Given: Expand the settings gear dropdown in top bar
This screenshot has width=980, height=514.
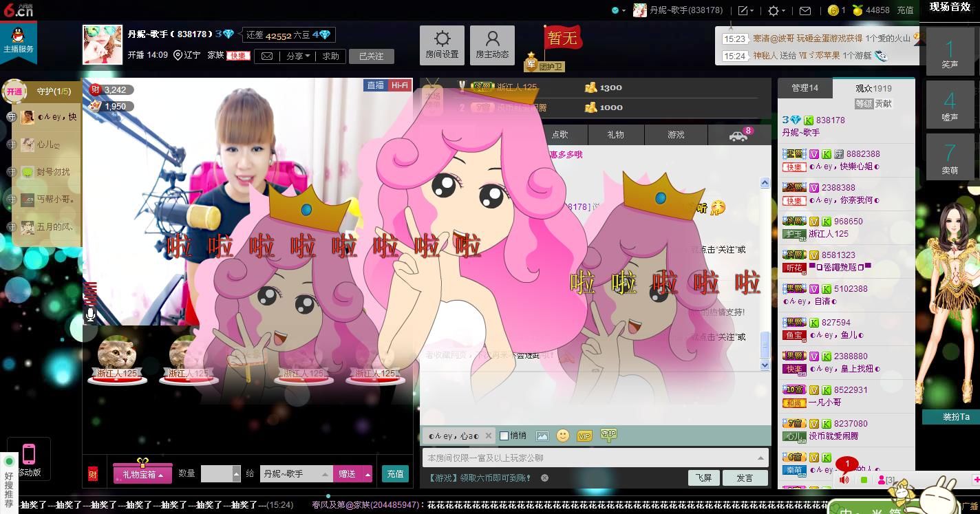Looking at the screenshot, I should [x=776, y=10].
